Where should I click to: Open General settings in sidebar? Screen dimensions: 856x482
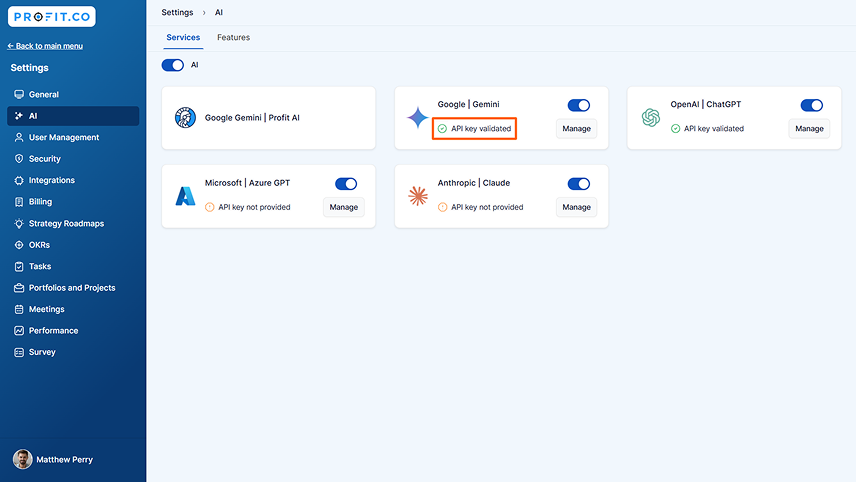point(73,94)
